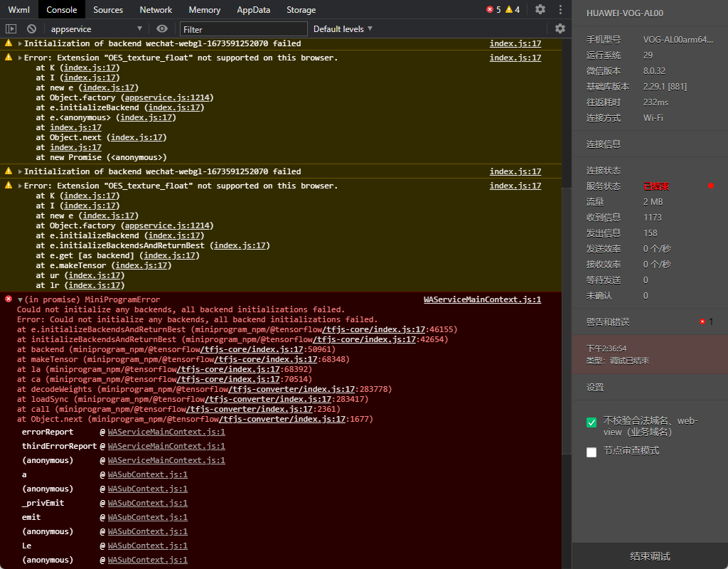This screenshot has height=569, width=728.
Task: Click the 结束调试 button
Action: point(650,556)
